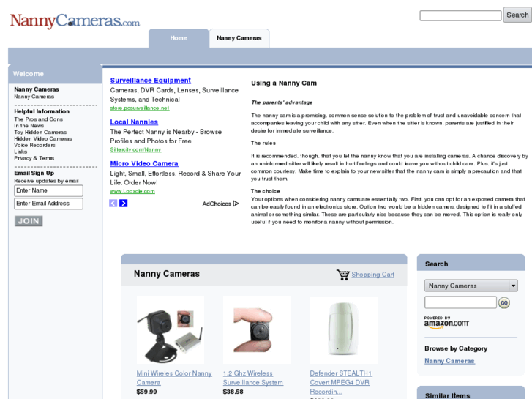This screenshot has width=532, height=399.
Task: Click the Using a Nanny Cam heading
Action: pos(284,83)
